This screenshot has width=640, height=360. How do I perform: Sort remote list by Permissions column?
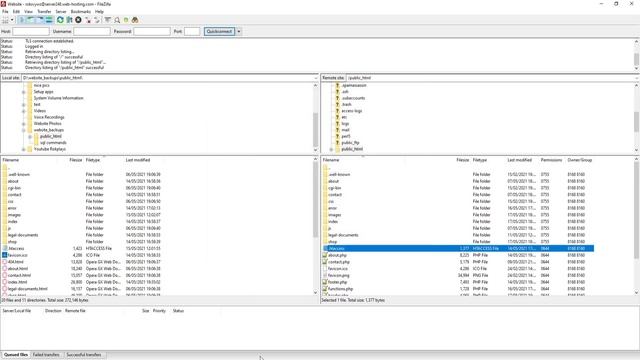(551, 160)
